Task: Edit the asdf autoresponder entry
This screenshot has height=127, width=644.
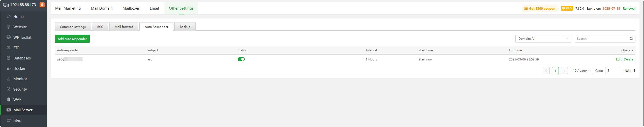Action: click(619, 59)
